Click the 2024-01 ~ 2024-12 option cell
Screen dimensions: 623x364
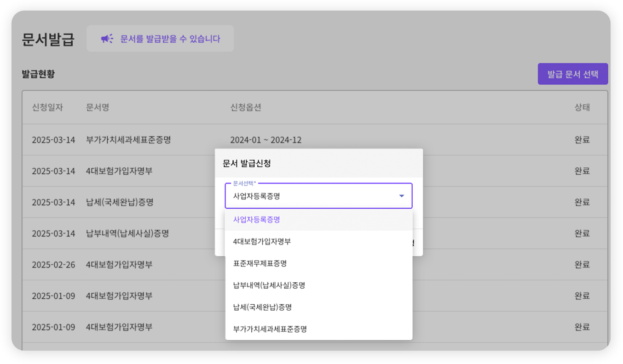(x=266, y=140)
